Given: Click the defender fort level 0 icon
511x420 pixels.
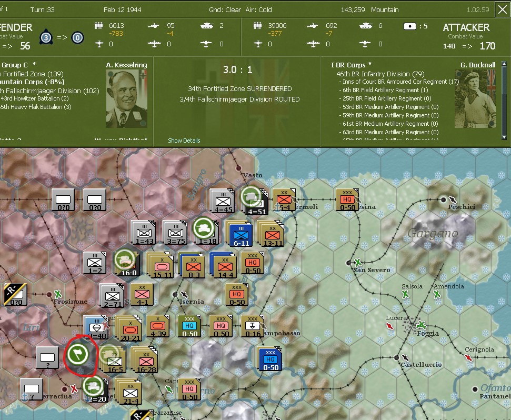Looking at the screenshot, I should [x=77, y=38].
